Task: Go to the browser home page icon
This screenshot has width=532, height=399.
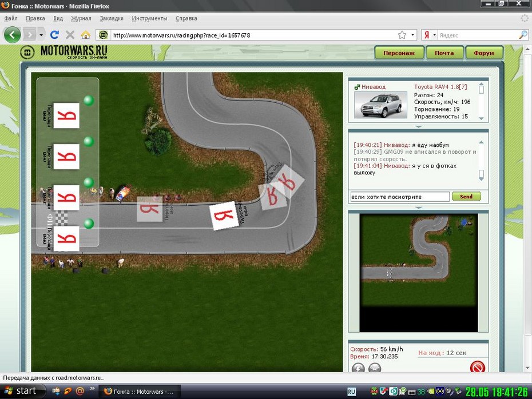Action: (x=85, y=35)
